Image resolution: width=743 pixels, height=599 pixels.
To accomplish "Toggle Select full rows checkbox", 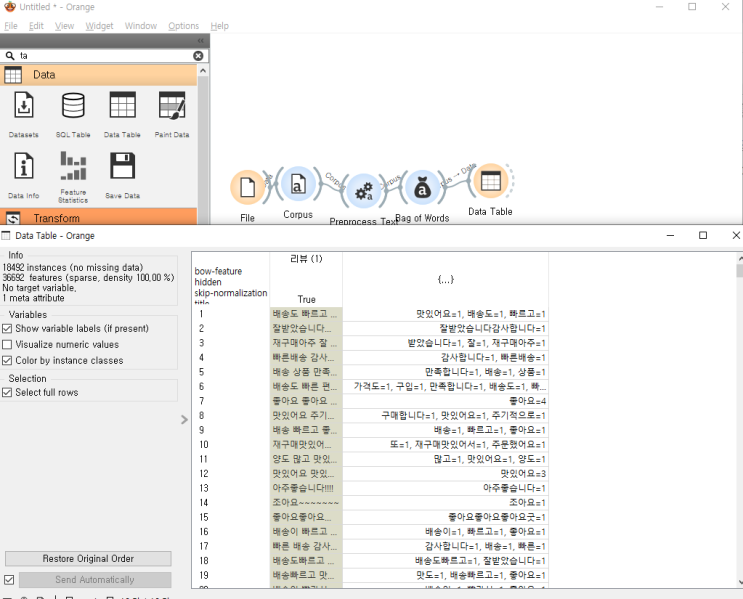I will 7,392.
